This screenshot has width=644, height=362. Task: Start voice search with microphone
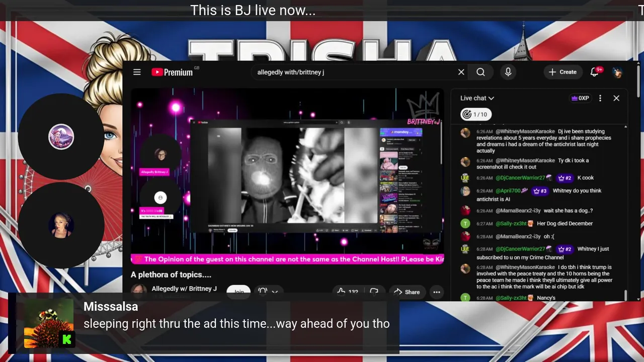pyautogui.click(x=508, y=72)
